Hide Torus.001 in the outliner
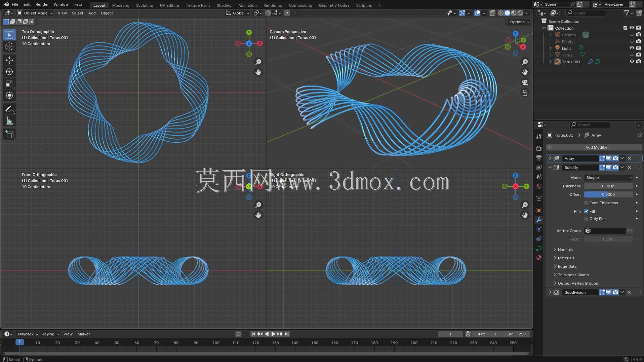Screen dimensions: 644x362 point(632,62)
